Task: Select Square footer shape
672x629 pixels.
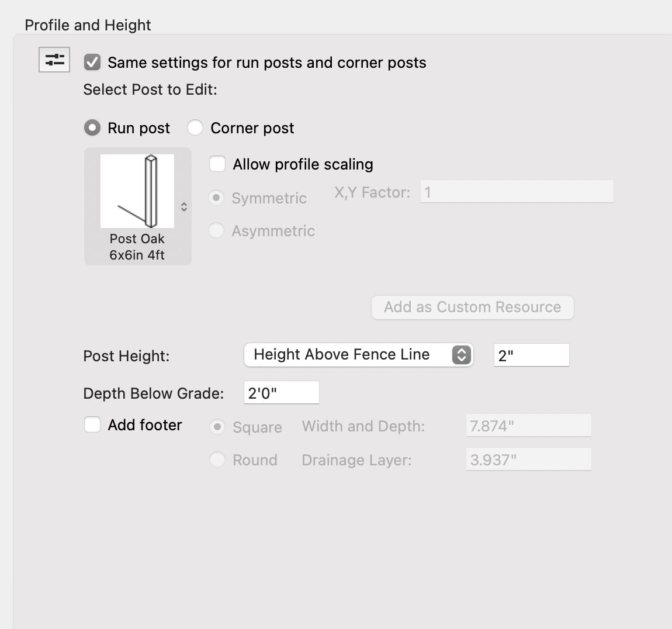Action: click(217, 427)
